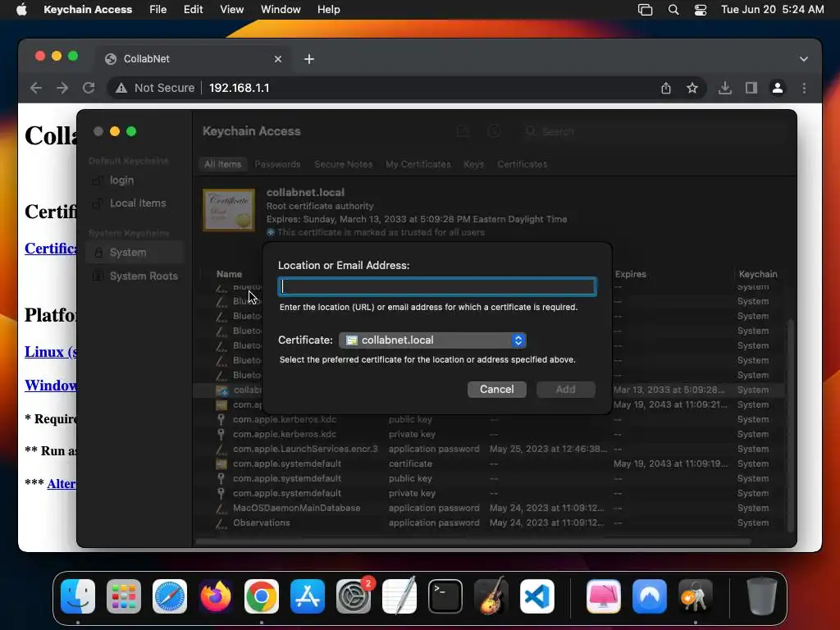Open the App Store Dock icon
This screenshot has width=840, height=630.
coord(308,596)
